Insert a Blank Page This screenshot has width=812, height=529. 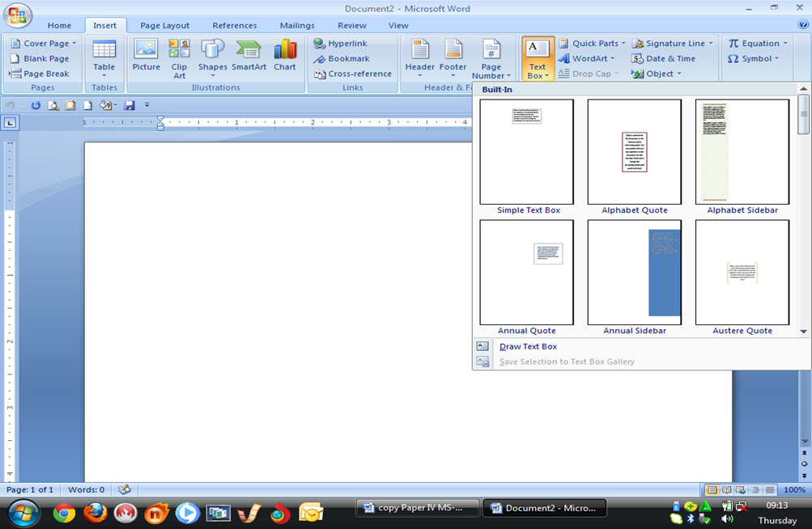[x=40, y=58]
